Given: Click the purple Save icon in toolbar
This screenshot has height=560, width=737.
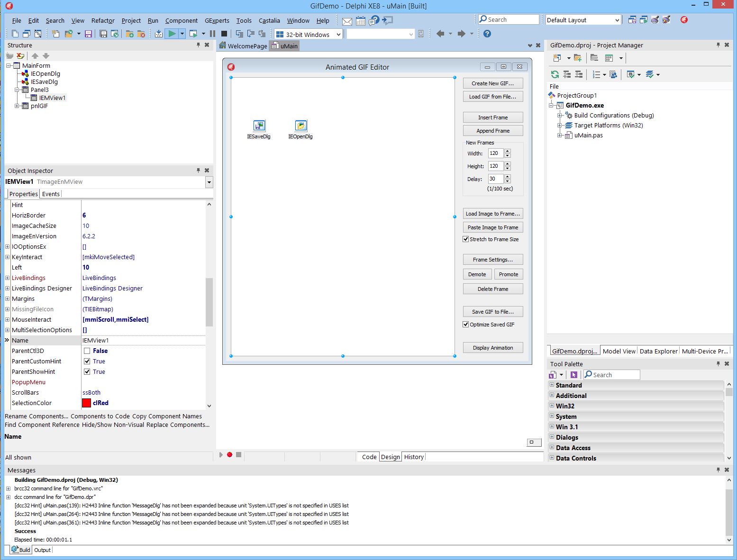Looking at the screenshot, I should click(x=88, y=34).
